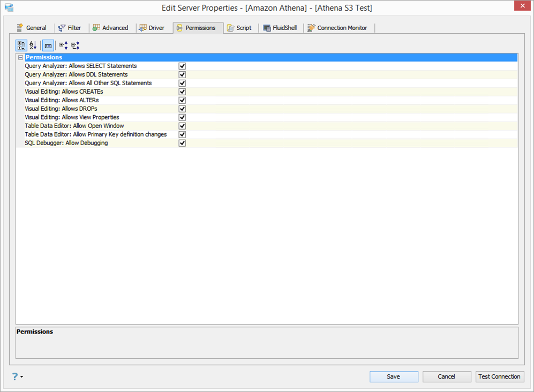Toggle the description pane toolbar icon

point(48,46)
